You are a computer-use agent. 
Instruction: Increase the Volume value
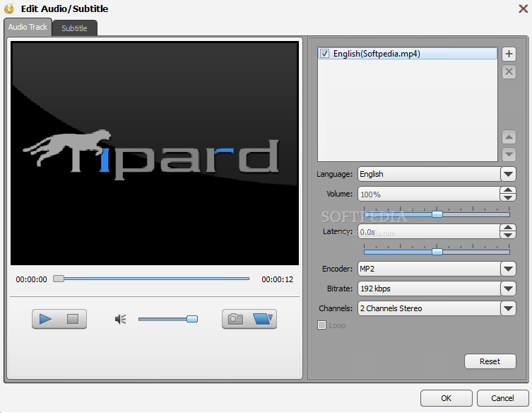tap(508, 190)
